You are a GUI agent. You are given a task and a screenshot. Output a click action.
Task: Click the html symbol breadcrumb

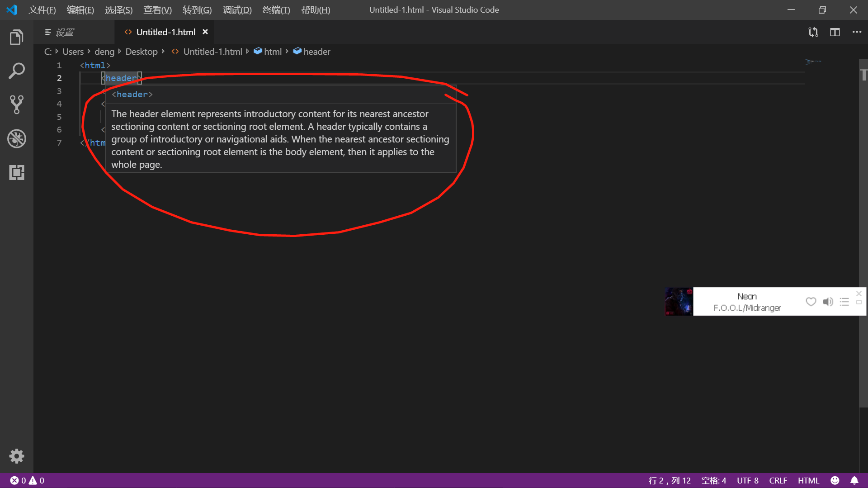[268, 52]
